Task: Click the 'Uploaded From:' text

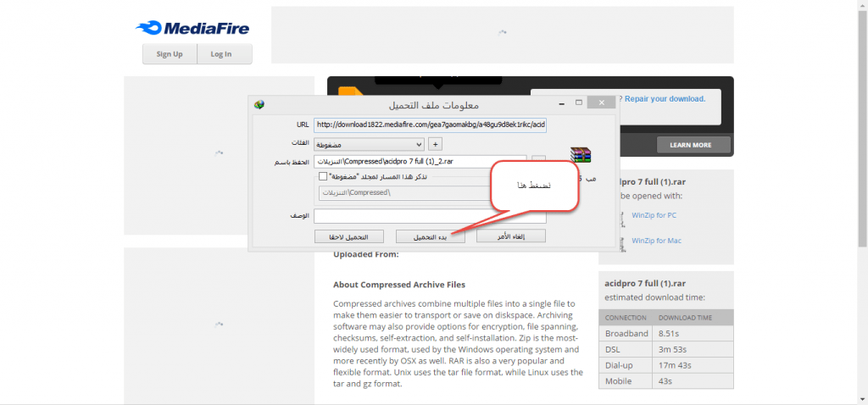Action: 366,254
